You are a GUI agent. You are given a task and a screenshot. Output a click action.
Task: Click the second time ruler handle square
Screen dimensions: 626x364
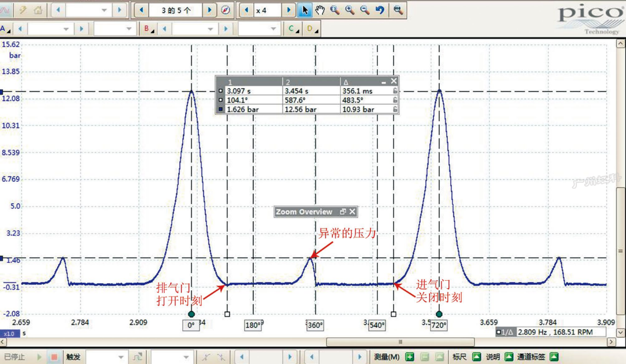394,314
